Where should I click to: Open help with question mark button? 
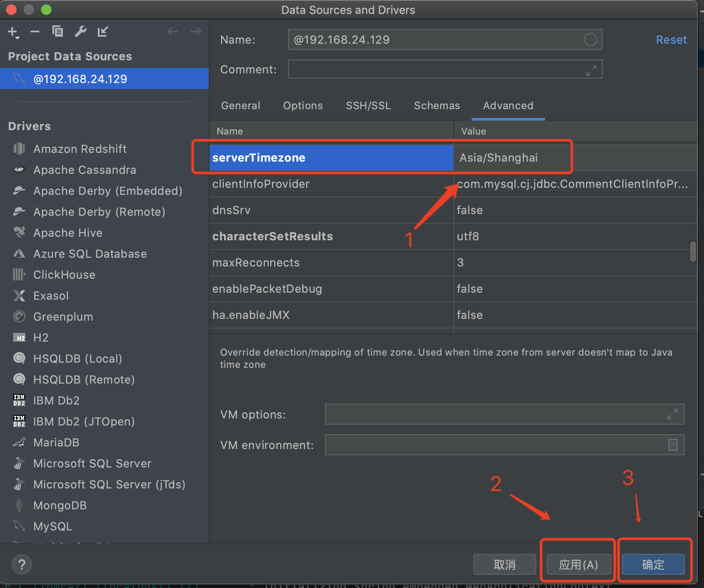click(x=22, y=564)
